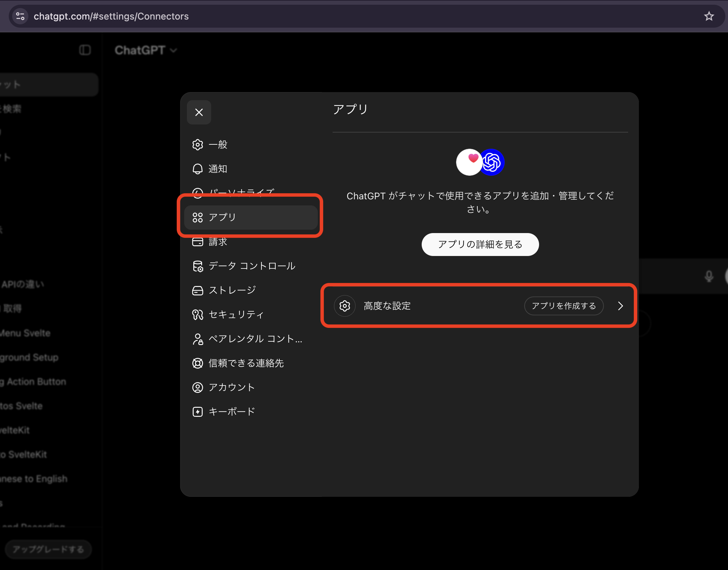Image resolution: width=728 pixels, height=570 pixels.
Task: Click the アプリの詳細を見る button
Action: click(480, 245)
